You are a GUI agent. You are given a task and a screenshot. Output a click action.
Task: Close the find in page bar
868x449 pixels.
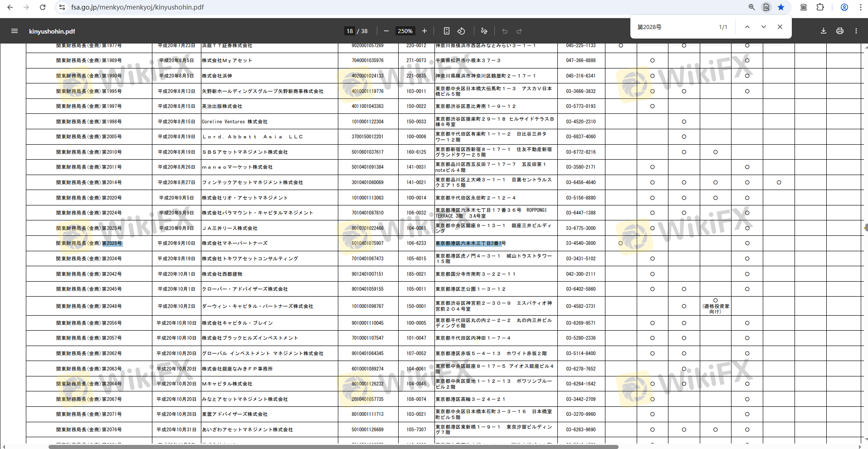coord(780,27)
